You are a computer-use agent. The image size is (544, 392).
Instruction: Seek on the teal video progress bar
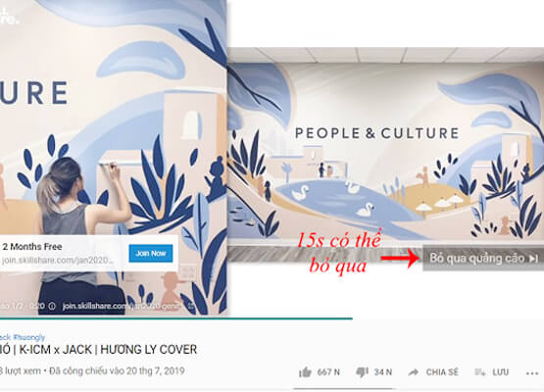click(x=176, y=318)
